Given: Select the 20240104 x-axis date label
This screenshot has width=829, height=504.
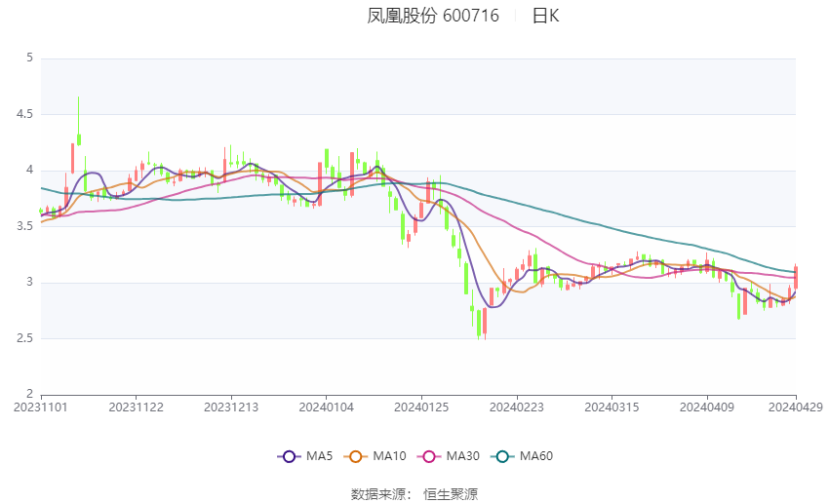Looking at the screenshot, I should pos(326,407).
